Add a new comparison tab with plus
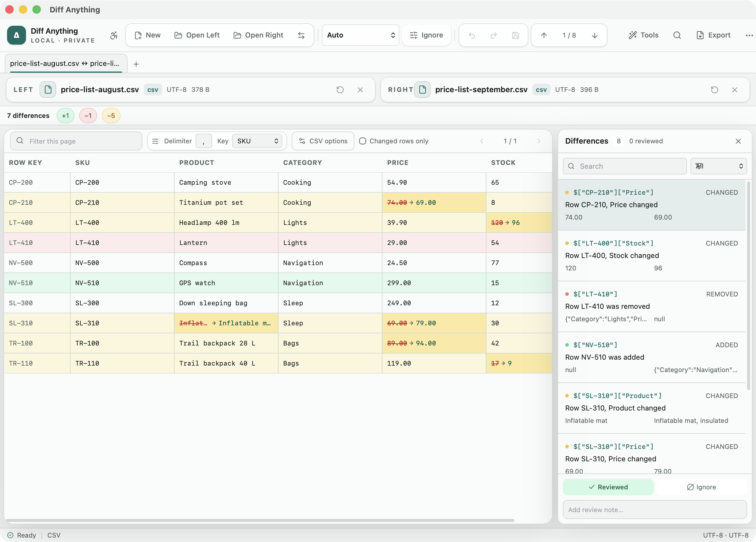The height and width of the screenshot is (542, 756). click(x=136, y=64)
